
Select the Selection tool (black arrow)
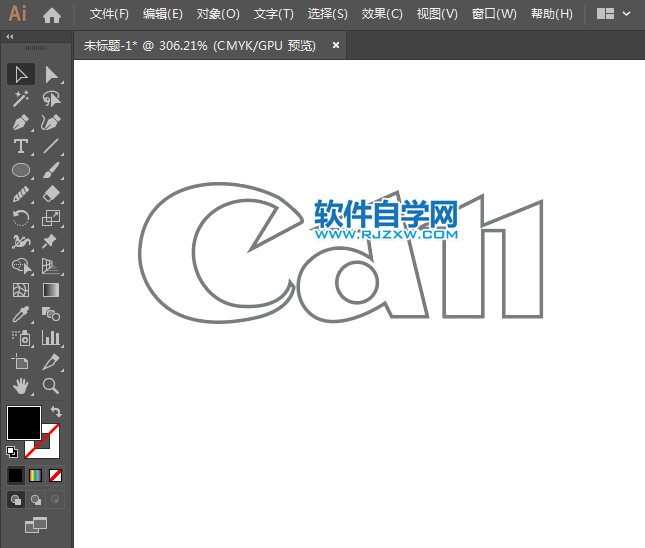click(x=21, y=74)
